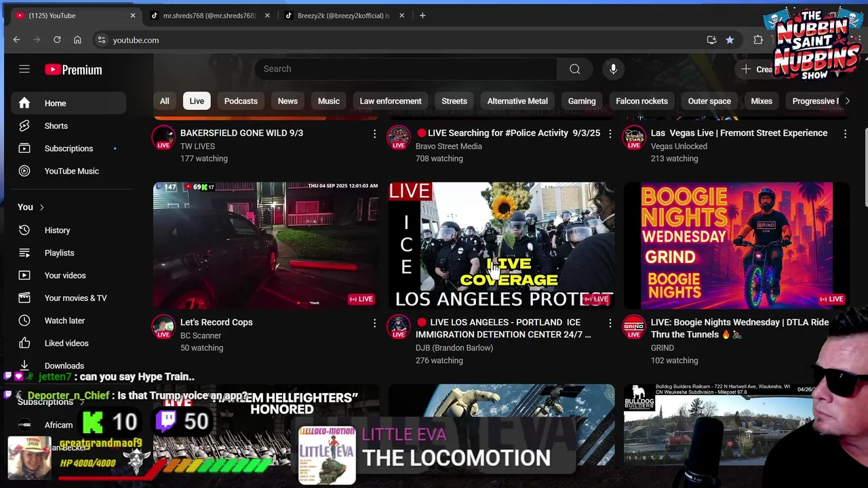Click DJB Brandon Barlow channel avatar

[399, 327]
